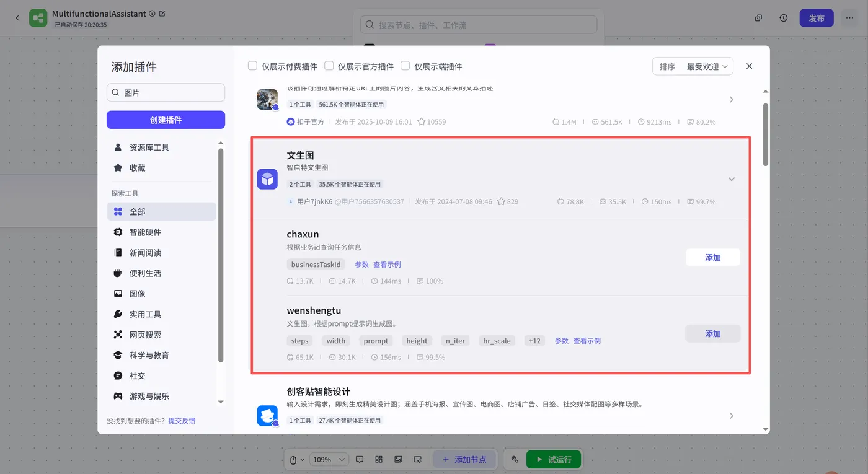Add the wenshengtu tool with 添加
This screenshot has width=868, height=474.
pos(712,333)
